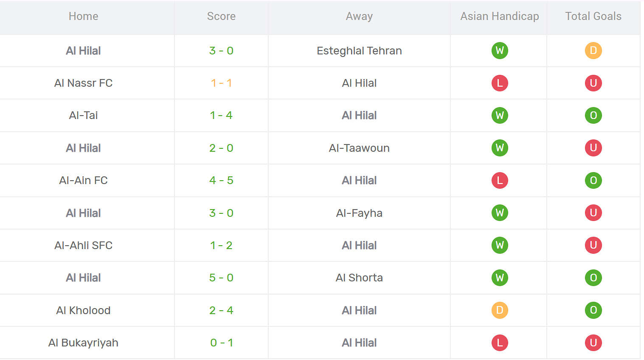
Task: Click the red L badge in Al-Ain FC row
Action: pos(500,180)
